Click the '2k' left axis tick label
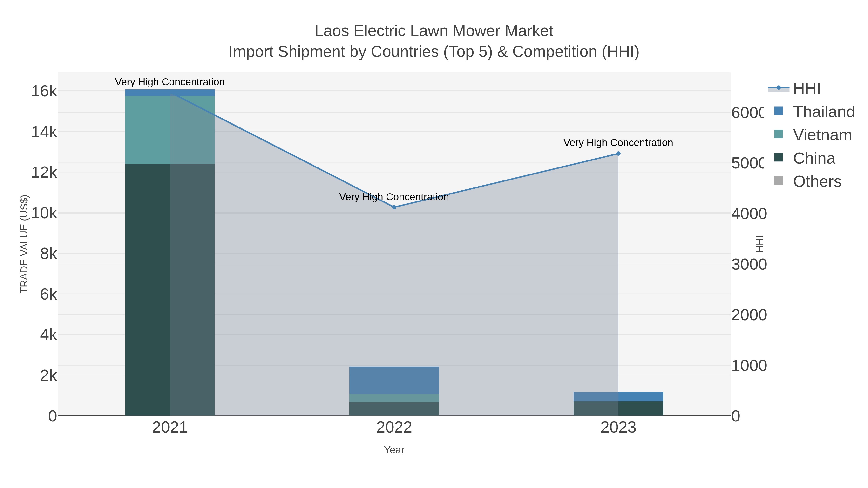 [48, 375]
